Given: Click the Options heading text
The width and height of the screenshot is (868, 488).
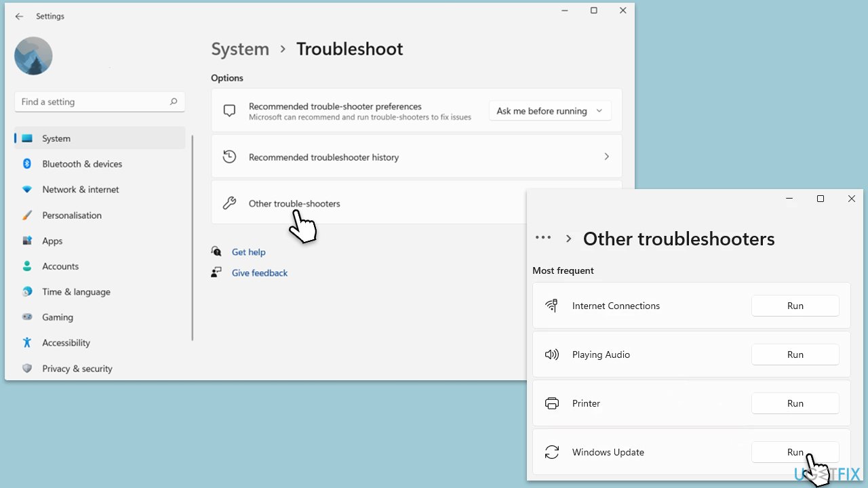Looking at the screenshot, I should coord(227,78).
